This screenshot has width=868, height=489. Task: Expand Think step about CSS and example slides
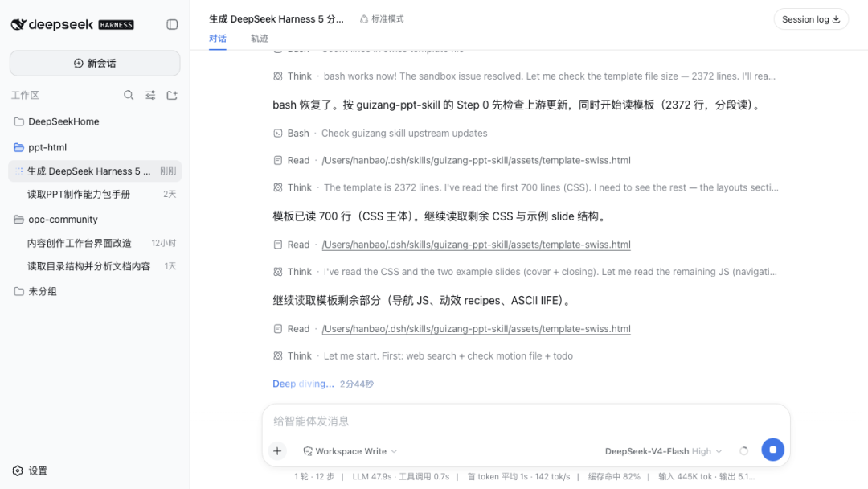(526, 272)
